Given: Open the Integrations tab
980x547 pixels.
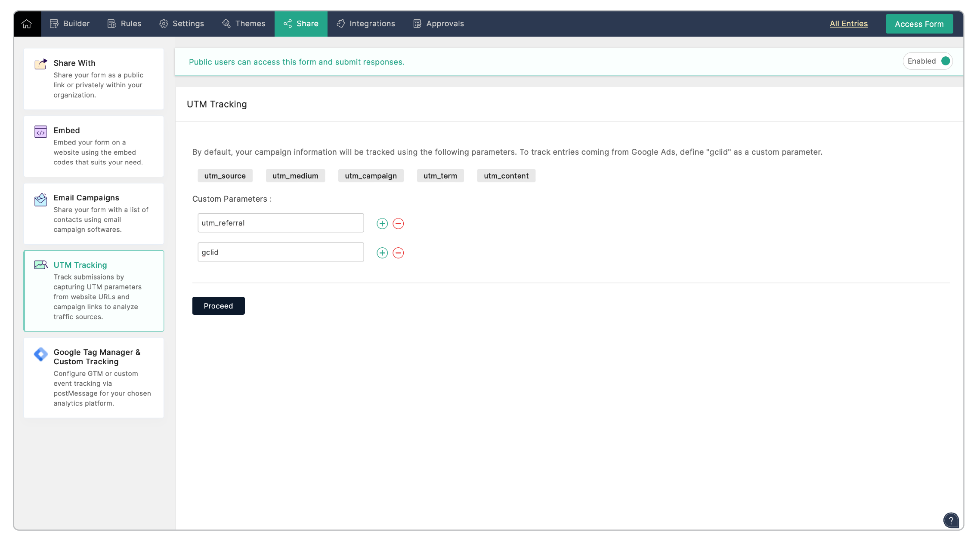Looking at the screenshot, I should pos(366,24).
